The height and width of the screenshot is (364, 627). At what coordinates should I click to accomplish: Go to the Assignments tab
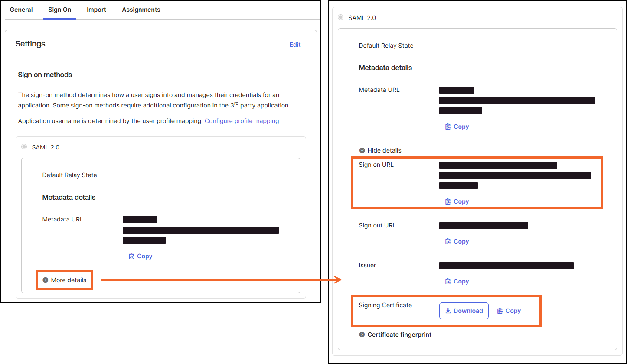(x=141, y=10)
